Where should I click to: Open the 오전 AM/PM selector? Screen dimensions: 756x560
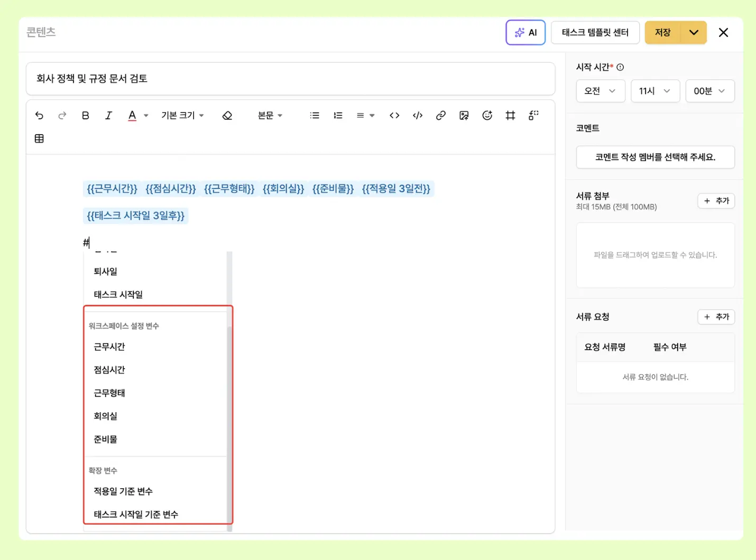click(x=601, y=91)
